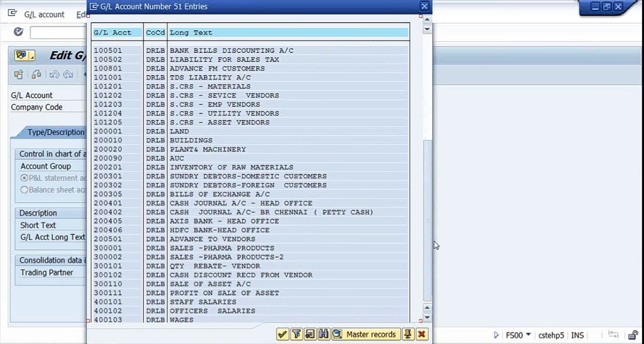Screen dimensions: 644x344
Task: Select the Balance sheet account radio button
Action: (x=24, y=190)
